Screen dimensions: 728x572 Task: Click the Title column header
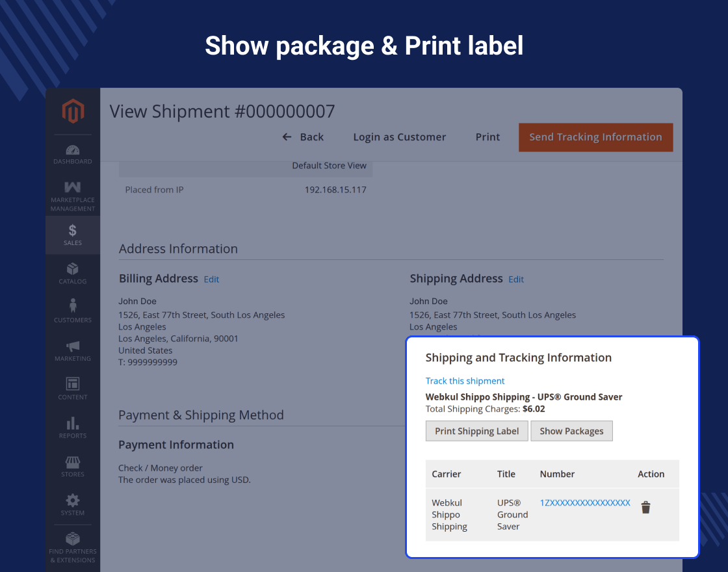coord(506,474)
